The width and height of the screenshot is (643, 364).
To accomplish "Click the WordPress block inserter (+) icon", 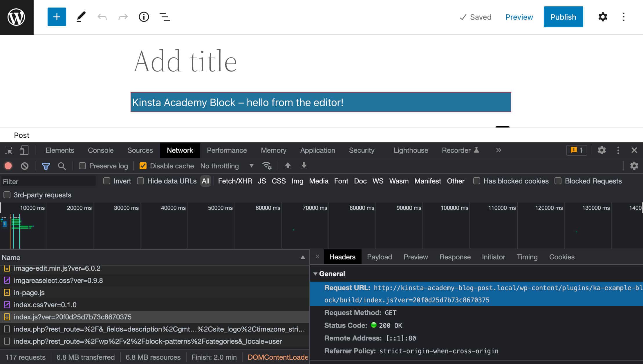I will coord(56,17).
